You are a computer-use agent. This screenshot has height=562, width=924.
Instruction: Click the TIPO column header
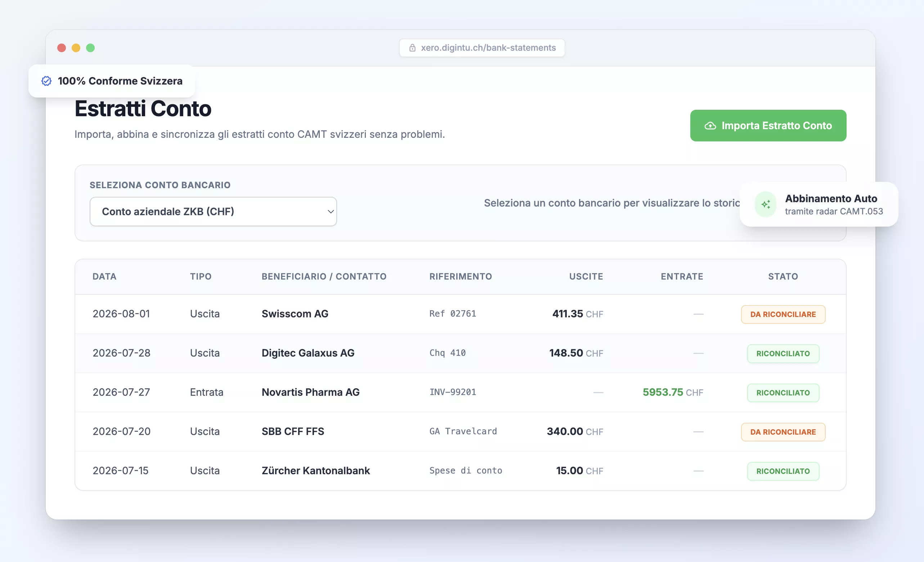pos(201,277)
